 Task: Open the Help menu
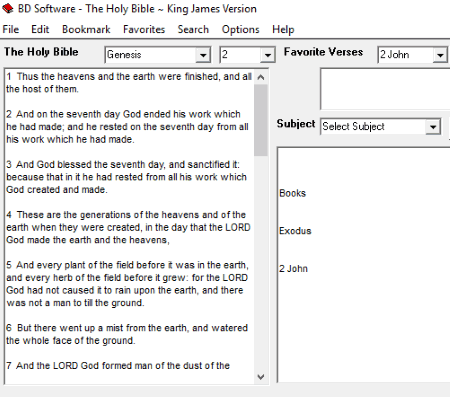pos(283,29)
